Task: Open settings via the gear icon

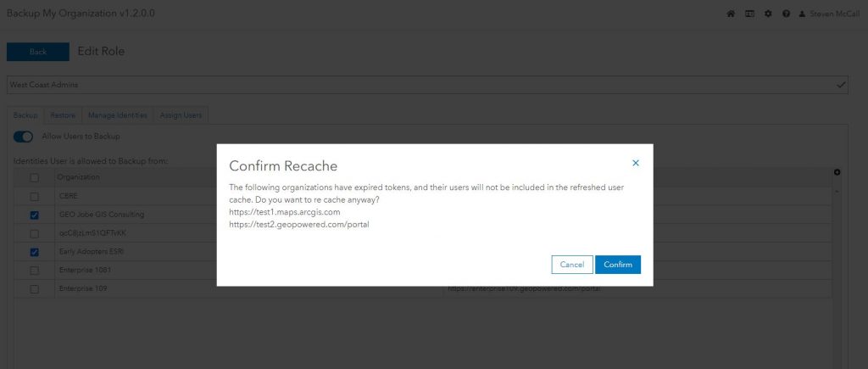Action: pos(768,14)
